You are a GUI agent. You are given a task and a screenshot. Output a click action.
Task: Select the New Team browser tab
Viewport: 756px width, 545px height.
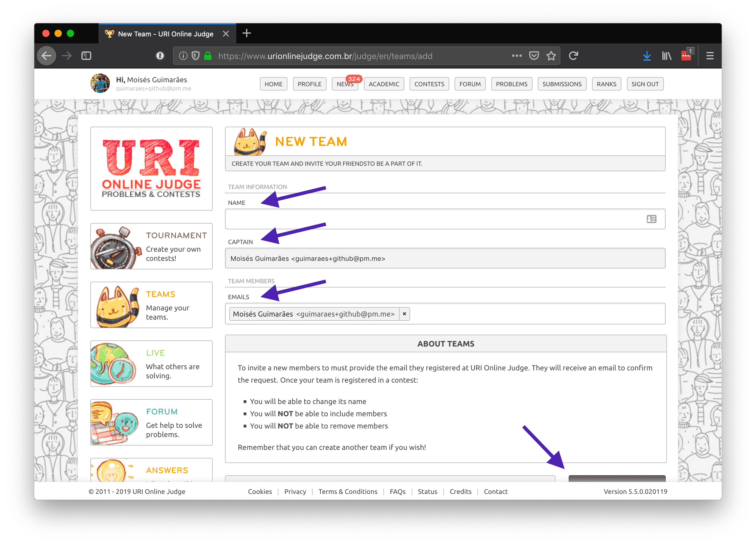(x=167, y=34)
